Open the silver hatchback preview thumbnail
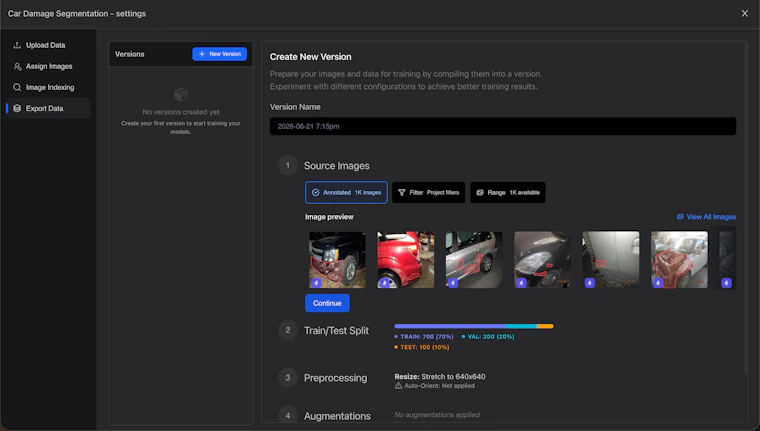Image resolution: width=760 pixels, height=431 pixels. pos(474,260)
